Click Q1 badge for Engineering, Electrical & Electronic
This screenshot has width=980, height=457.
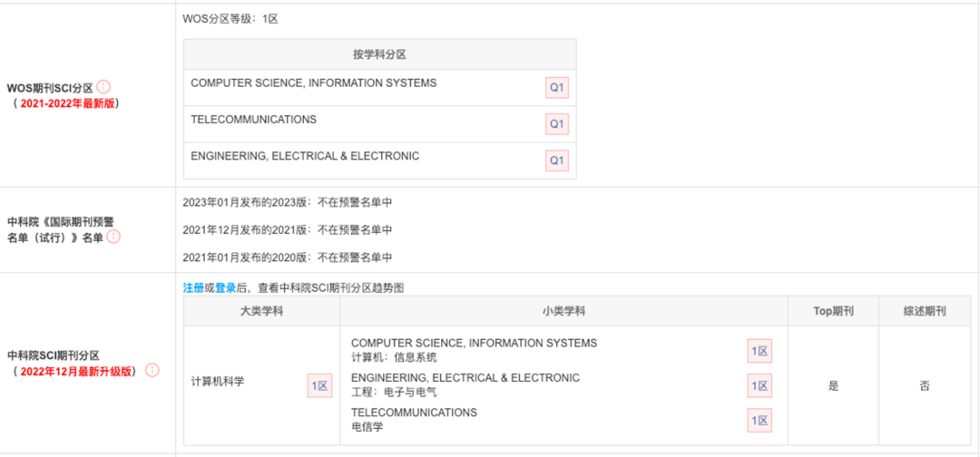[556, 160]
